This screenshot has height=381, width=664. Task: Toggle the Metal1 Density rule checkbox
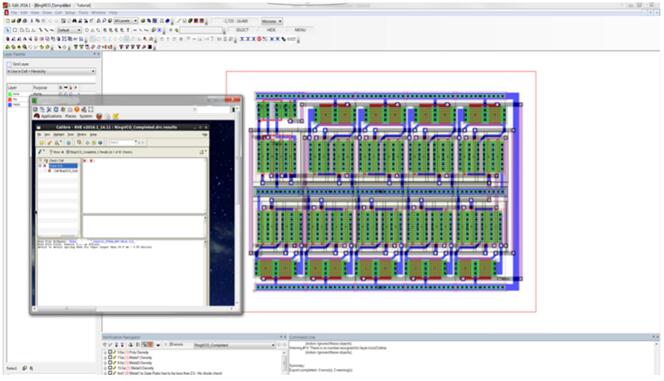click(x=110, y=358)
